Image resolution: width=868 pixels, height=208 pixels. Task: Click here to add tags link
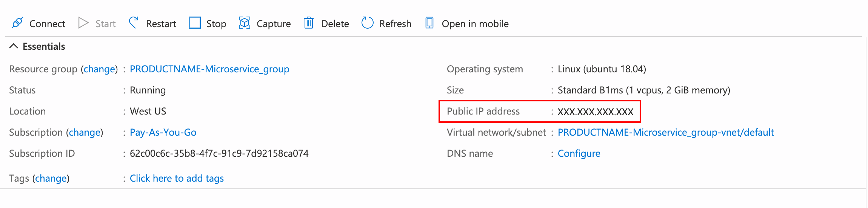[177, 178]
